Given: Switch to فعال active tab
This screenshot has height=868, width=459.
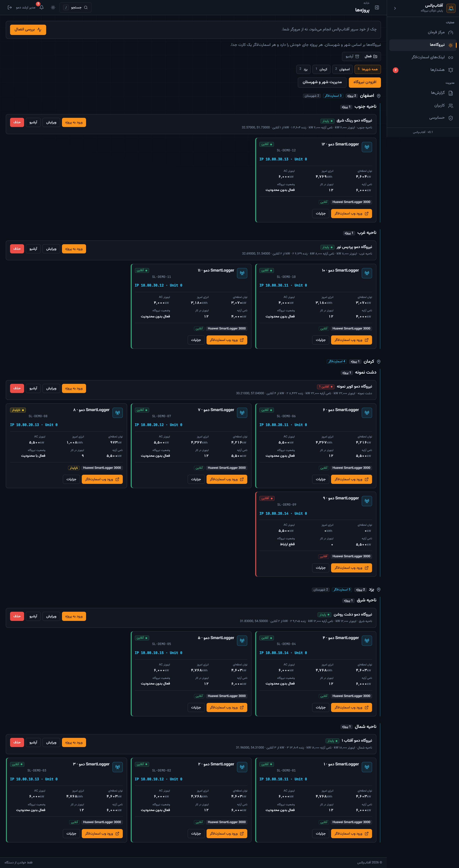Looking at the screenshot, I should [371, 56].
